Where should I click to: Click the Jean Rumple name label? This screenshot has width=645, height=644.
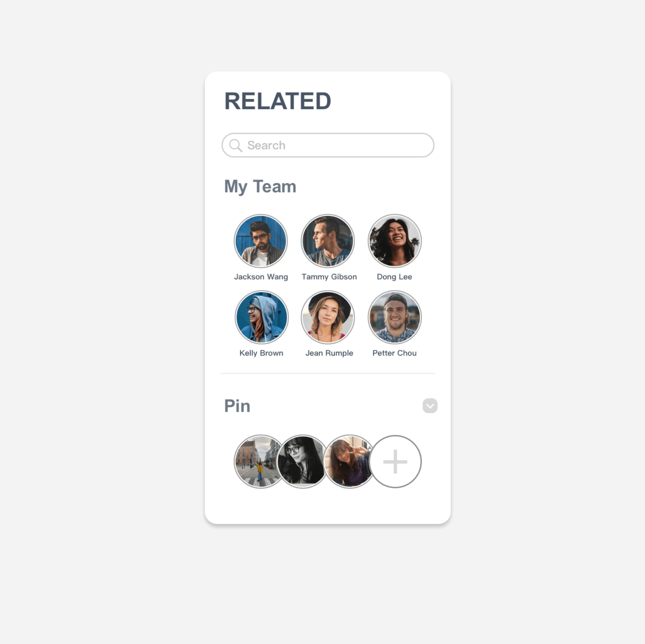[x=329, y=353]
